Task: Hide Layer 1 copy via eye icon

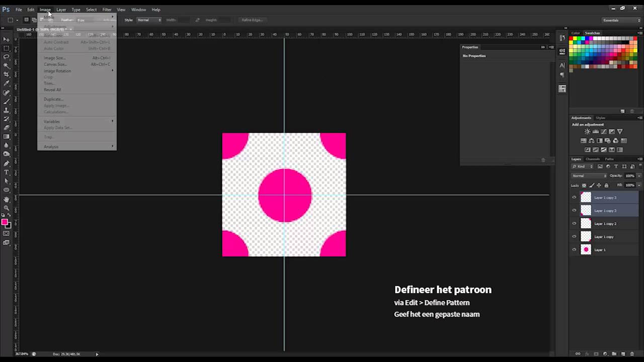Action: 574,237
